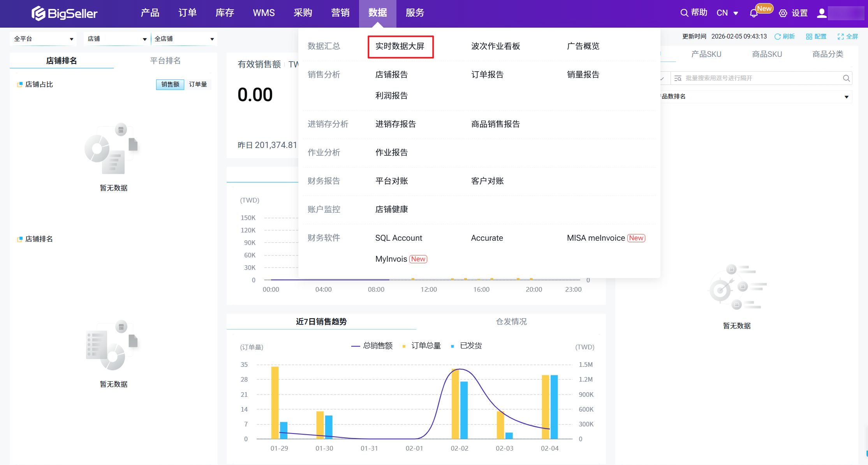
Task: Click the user avatar icon
Action: pos(822,13)
